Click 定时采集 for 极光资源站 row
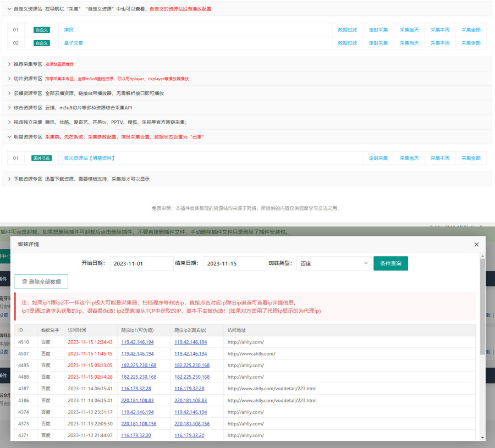The height and width of the screenshot is (448, 495). pyautogui.click(x=378, y=158)
